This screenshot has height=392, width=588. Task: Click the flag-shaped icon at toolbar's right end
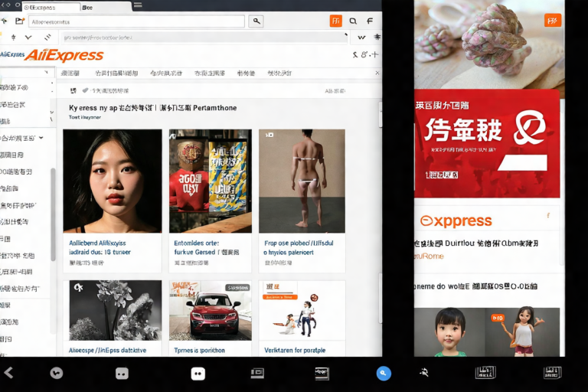point(370,21)
